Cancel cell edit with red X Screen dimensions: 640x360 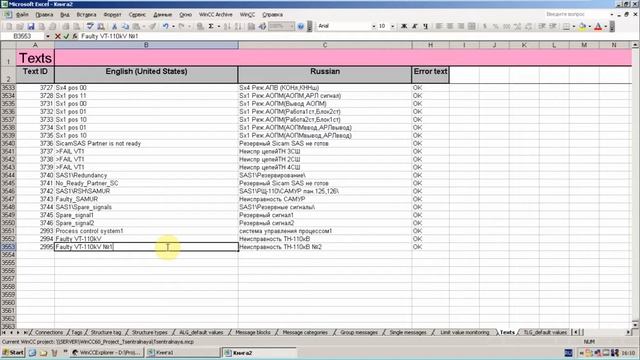click(58, 36)
